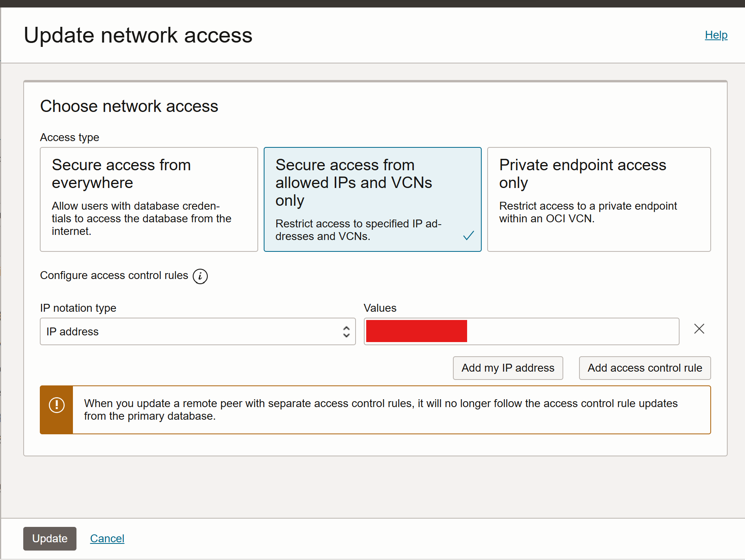Open the IP notation type dropdown
This screenshot has height=560, width=745.
[197, 331]
